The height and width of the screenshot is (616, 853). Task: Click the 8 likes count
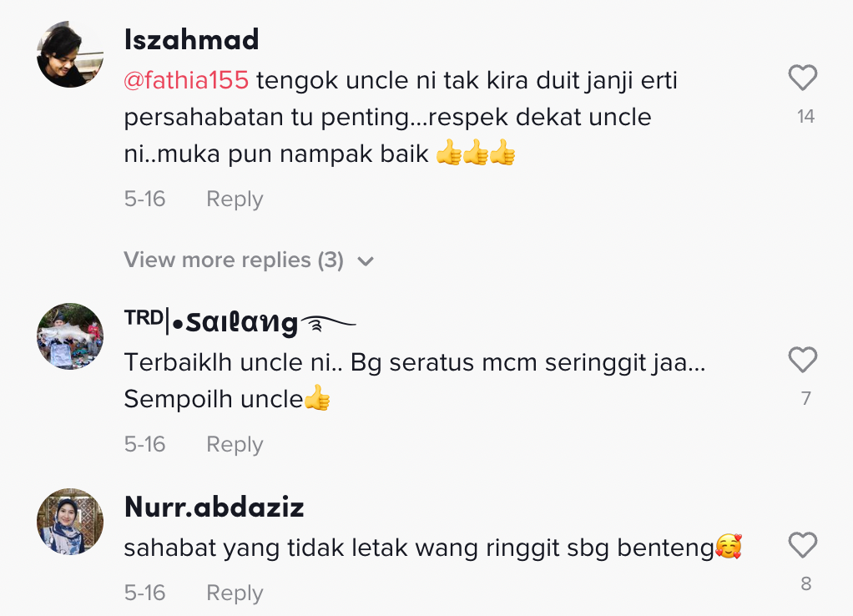click(x=805, y=584)
